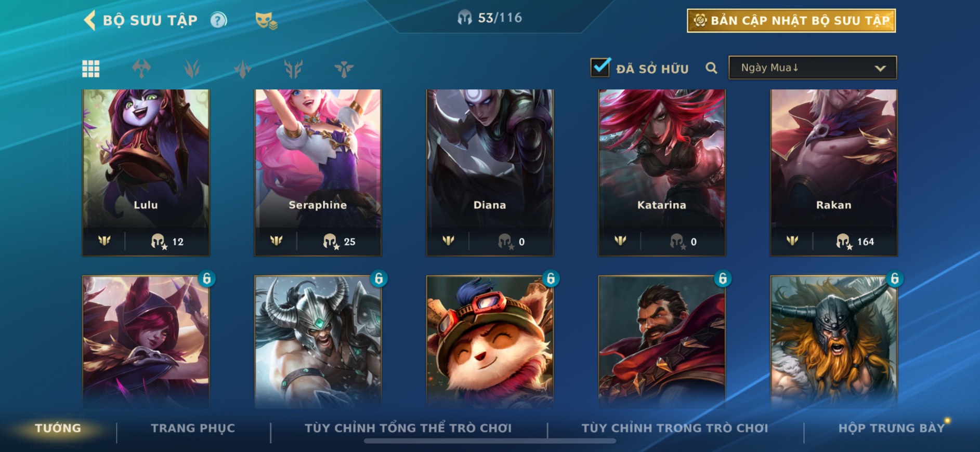
Task: Switch to the Trang Phục tab
Action: [x=193, y=428]
